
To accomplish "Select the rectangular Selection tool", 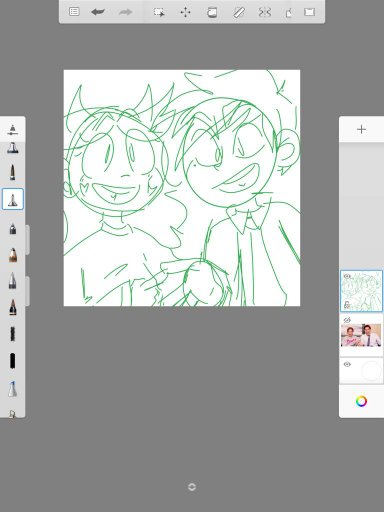I will click(x=159, y=12).
